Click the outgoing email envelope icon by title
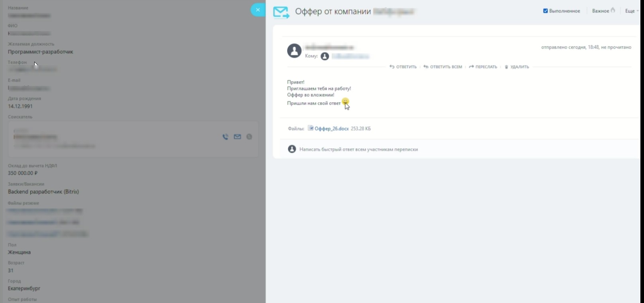Viewport: 644px width, 303px height. [281, 12]
